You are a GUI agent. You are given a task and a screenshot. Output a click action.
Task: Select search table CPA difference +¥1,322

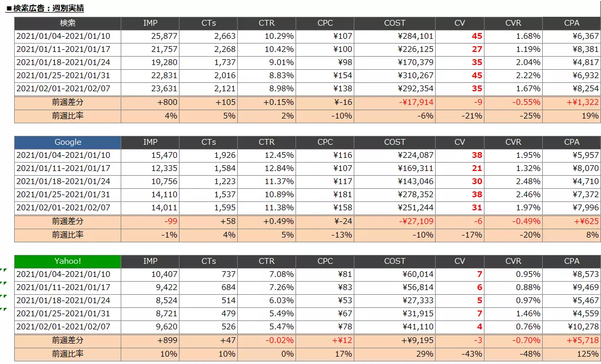coord(572,102)
